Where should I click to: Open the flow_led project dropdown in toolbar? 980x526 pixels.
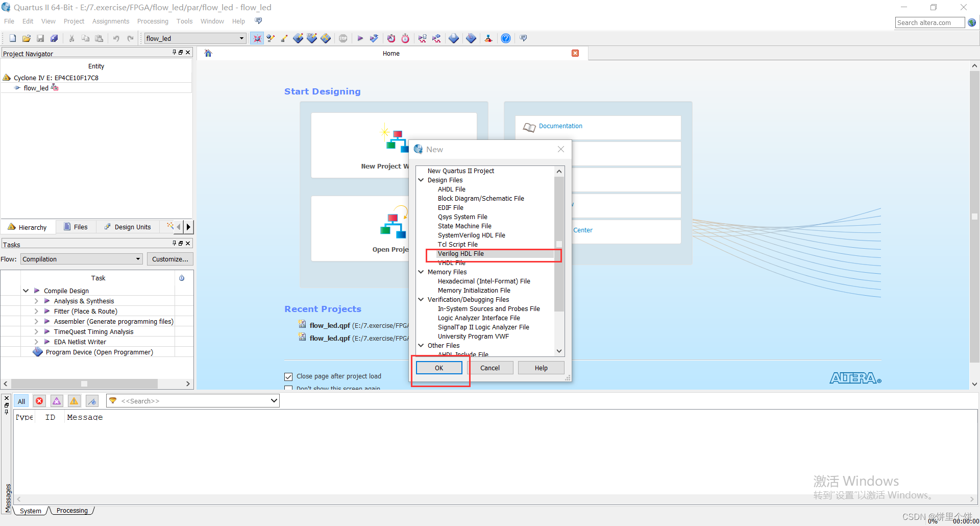point(241,38)
